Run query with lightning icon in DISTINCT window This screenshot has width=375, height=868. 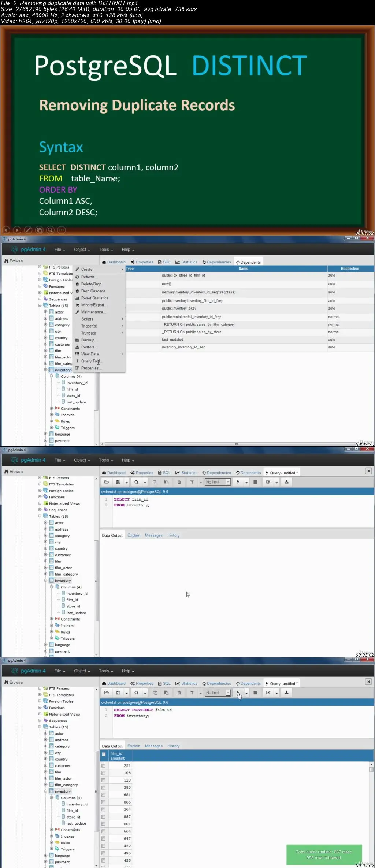(238, 692)
